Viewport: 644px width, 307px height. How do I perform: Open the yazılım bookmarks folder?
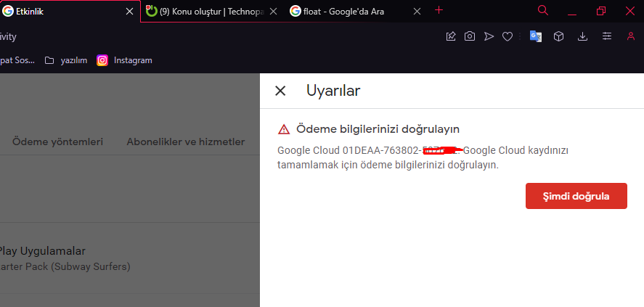click(66, 60)
